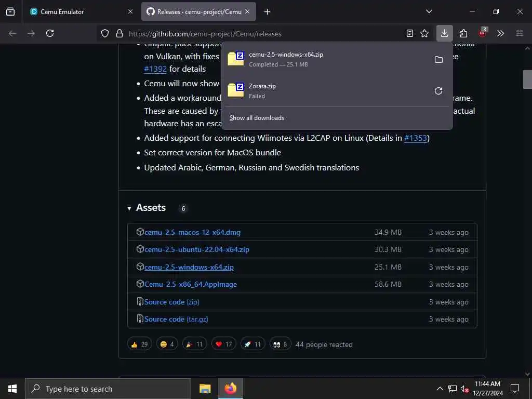Open tracking protection shield icon
Image resolution: width=532 pixels, height=399 pixels.
[x=105, y=34]
